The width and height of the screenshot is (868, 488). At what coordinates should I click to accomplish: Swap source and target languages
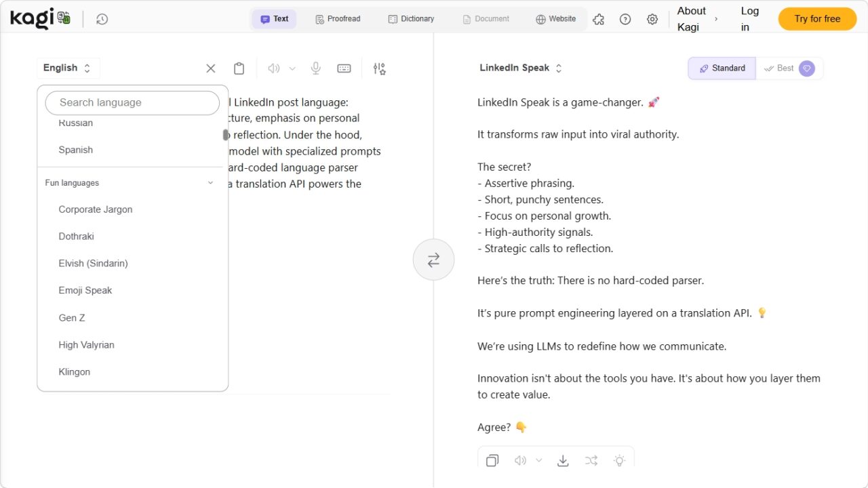coord(433,260)
